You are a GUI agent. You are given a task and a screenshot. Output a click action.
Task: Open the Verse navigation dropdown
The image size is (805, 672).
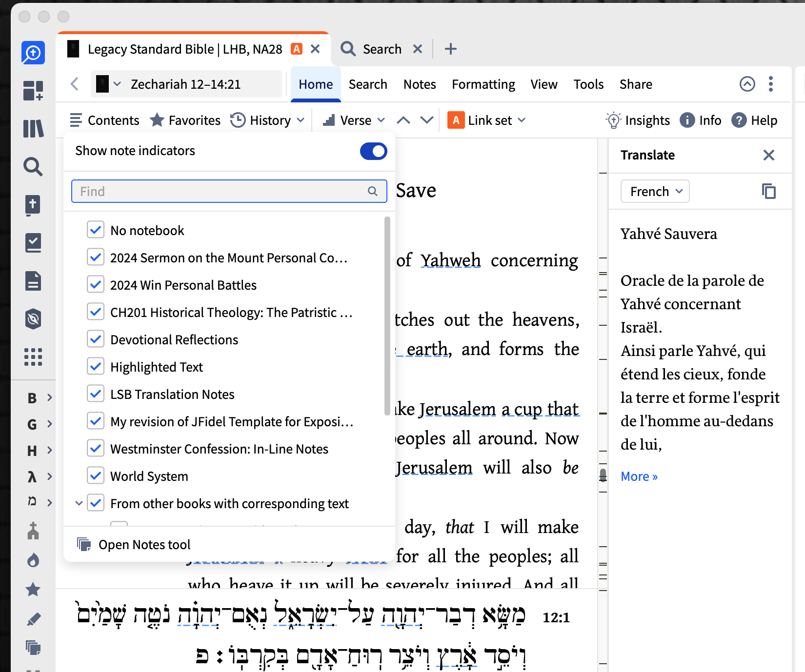pyautogui.click(x=354, y=120)
